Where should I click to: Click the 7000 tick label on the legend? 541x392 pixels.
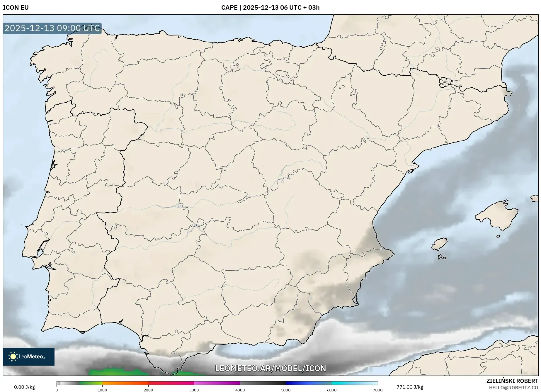(377, 390)
